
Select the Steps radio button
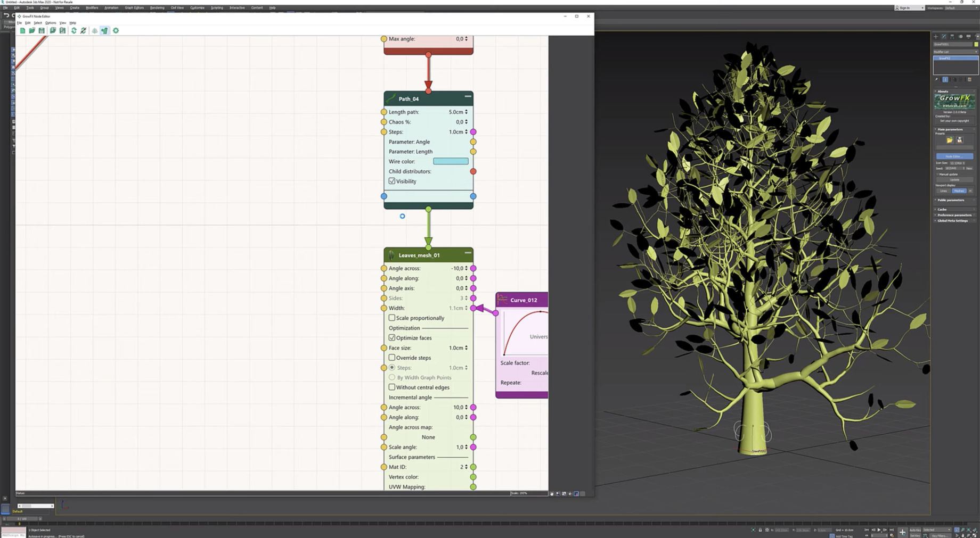(392, 367)
